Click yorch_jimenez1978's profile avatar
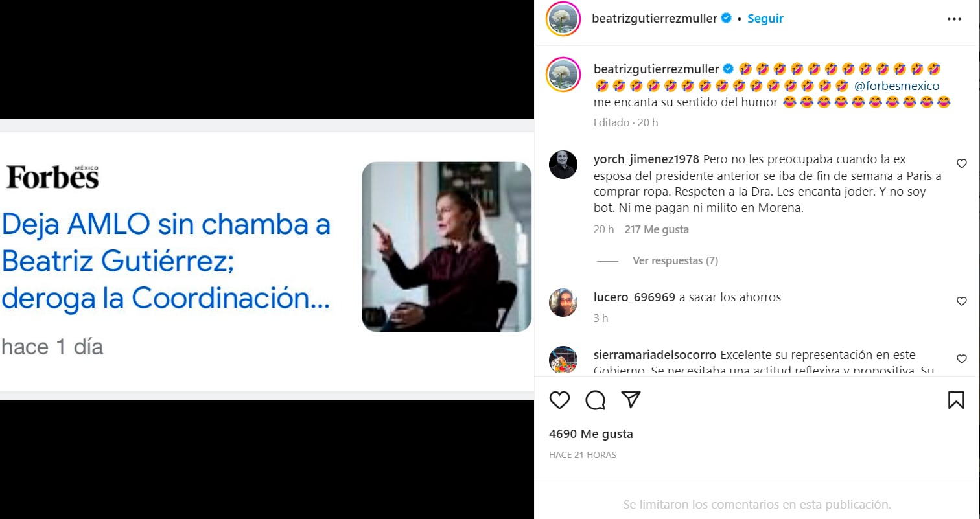The height and width of the screenshot is (519, 980). coord(563,165)
